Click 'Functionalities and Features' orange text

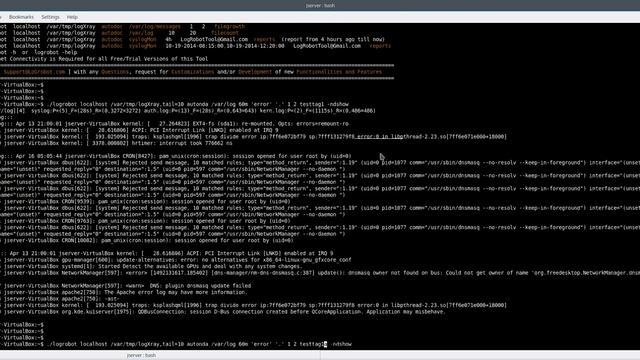point(339,72)
